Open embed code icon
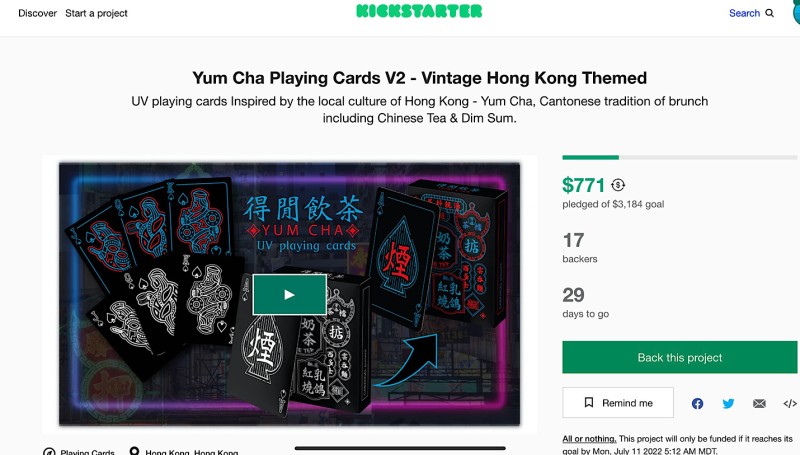The height and width of the screenshot is (455, 800). 790,403
